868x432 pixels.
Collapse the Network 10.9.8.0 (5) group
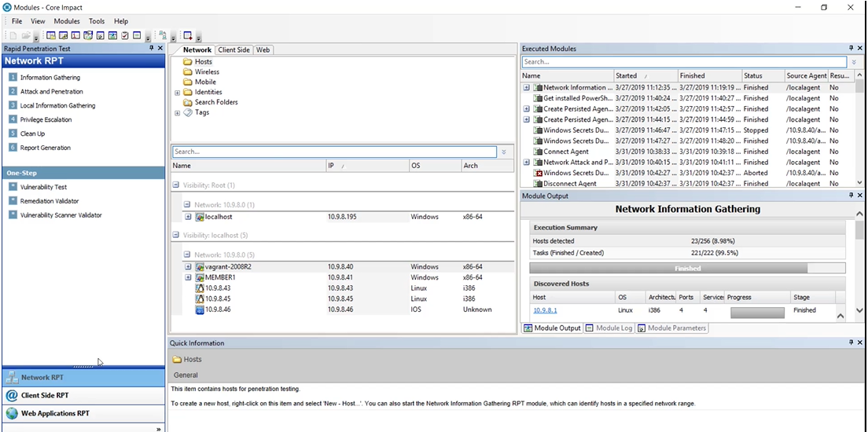(187, 254)
